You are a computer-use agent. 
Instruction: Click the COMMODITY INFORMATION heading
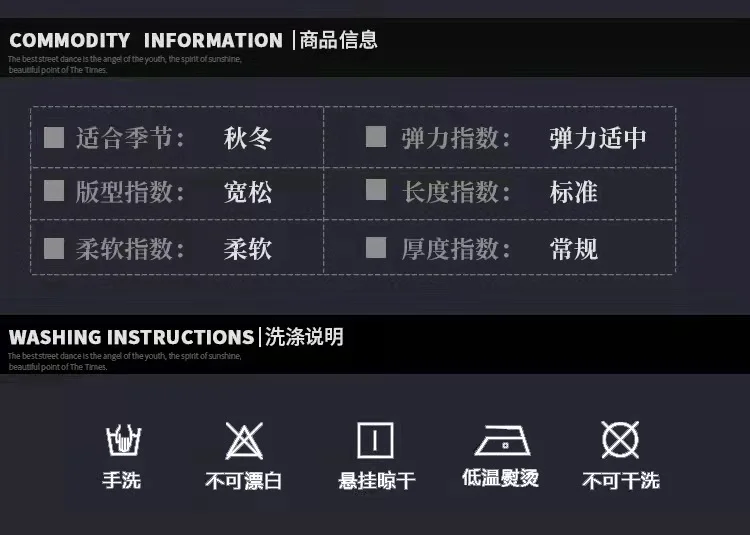pos(145,41)
